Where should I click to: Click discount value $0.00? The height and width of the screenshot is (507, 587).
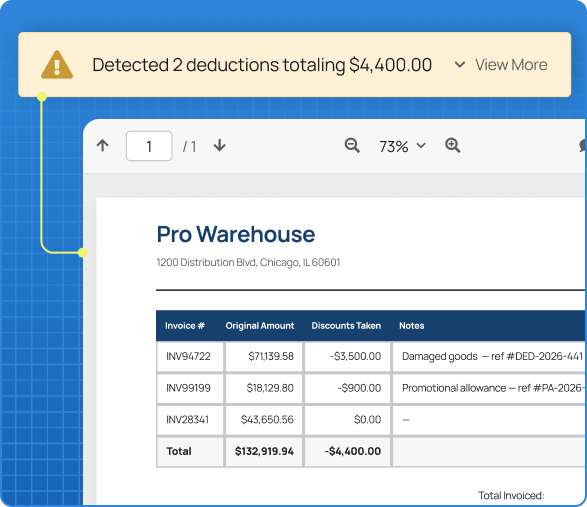click(x=368, y=420)
